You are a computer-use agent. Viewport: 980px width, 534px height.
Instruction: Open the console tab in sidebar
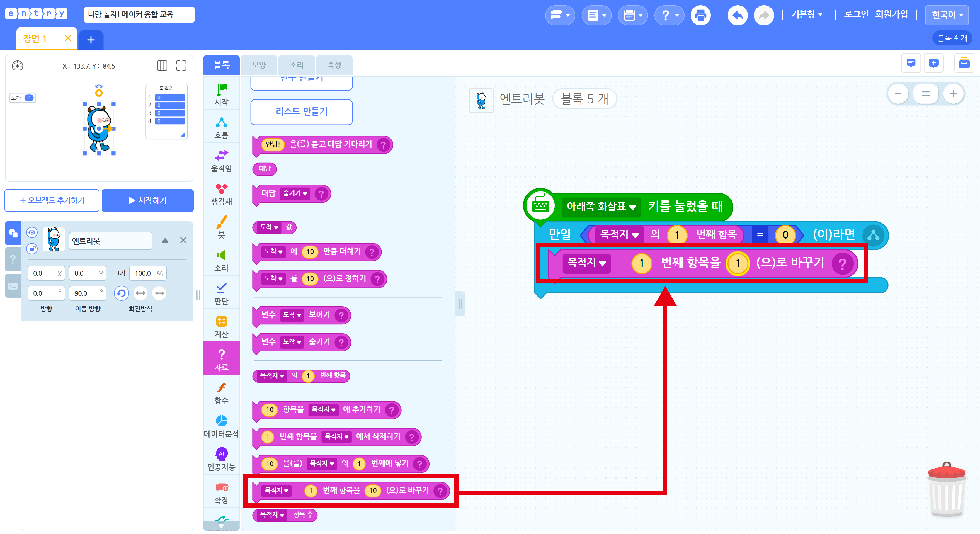tap(13, 286)
